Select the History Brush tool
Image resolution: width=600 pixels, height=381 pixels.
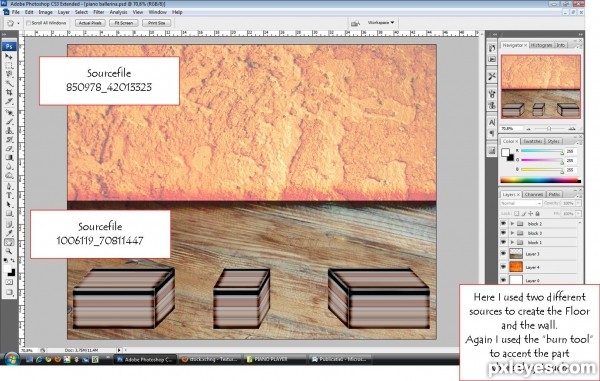9,140
